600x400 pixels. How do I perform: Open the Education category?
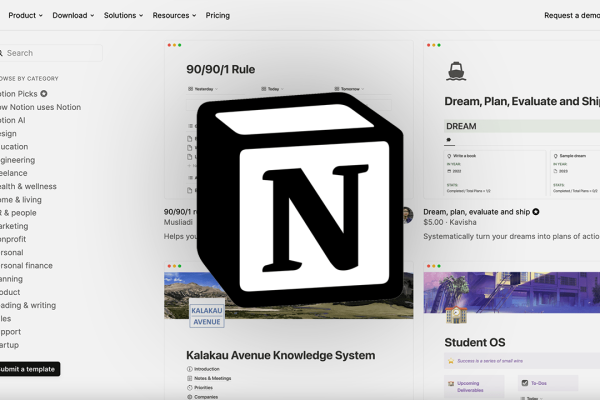14,147
